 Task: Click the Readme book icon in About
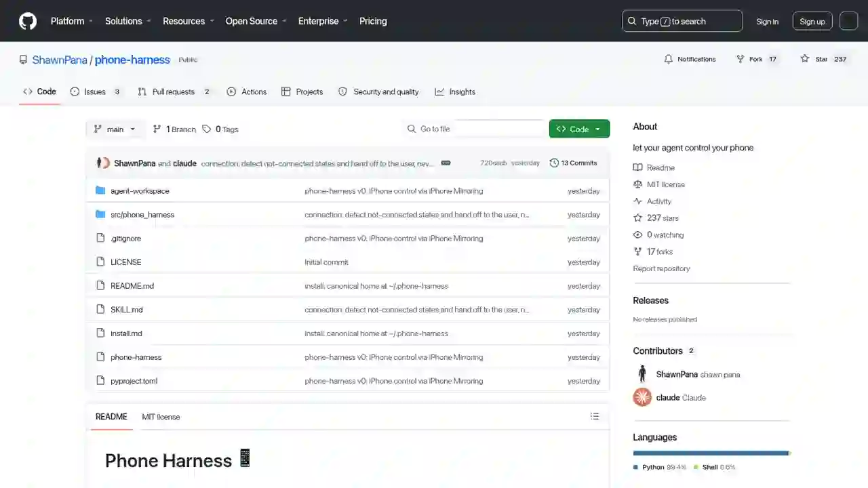coord(637,167)
